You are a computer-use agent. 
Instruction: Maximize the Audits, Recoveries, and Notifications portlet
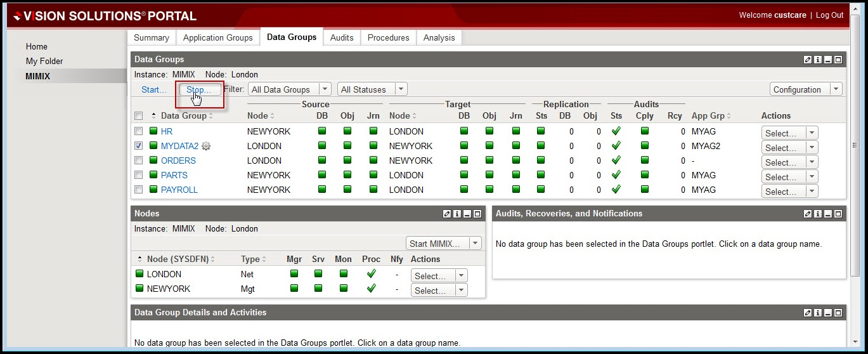[x=838, y=214]
